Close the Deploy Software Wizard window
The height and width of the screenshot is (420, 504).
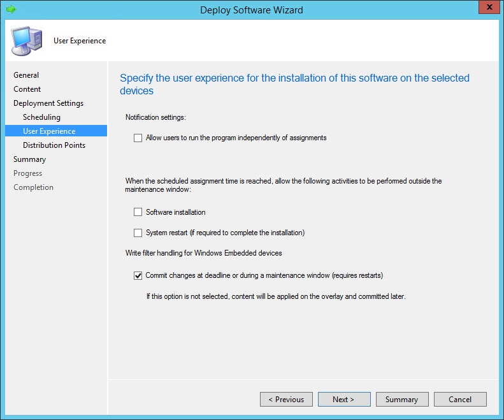(x=487, y=8)
